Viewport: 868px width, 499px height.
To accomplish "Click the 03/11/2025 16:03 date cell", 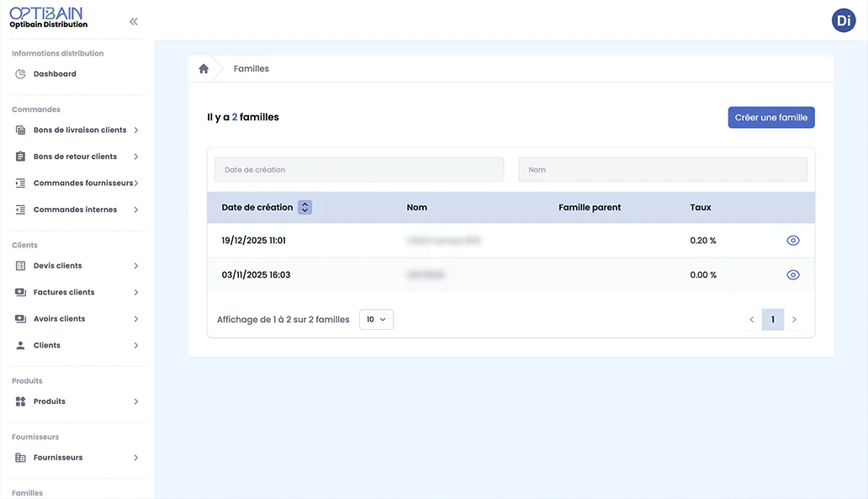I will (256, 274).
